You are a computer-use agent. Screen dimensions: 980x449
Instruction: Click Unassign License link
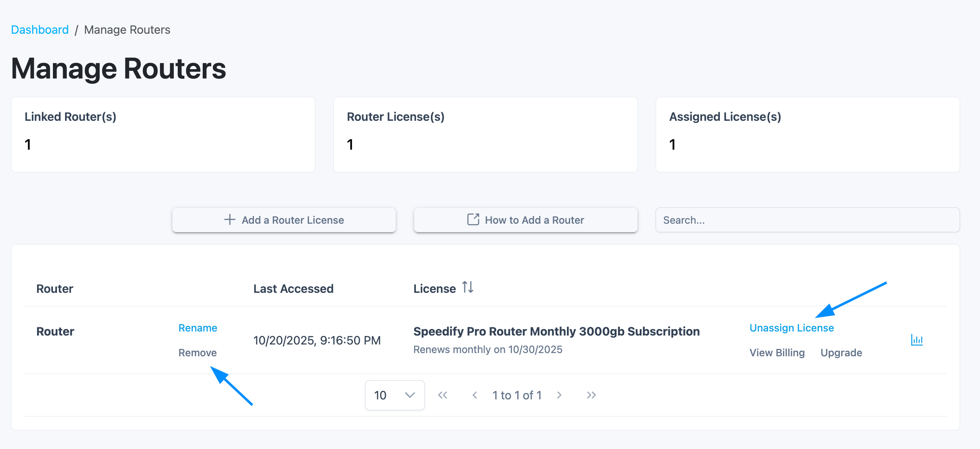point(792,328)
